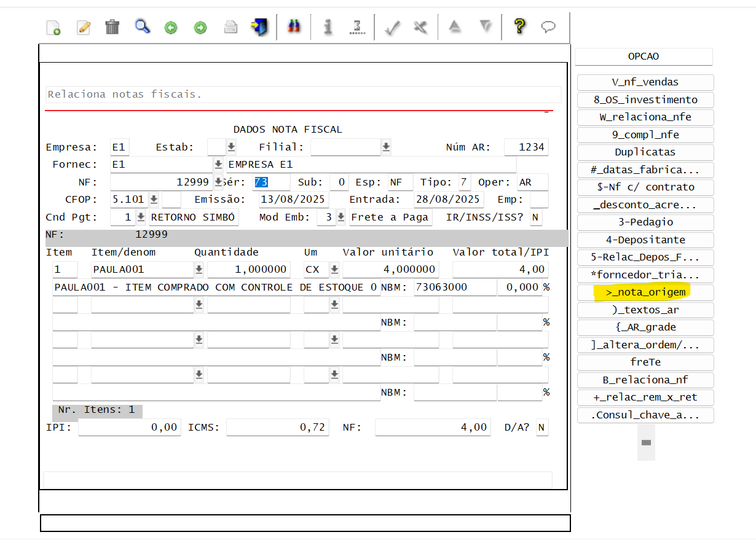The height and width of the screenshot is (540, 756).
Task: Select the highlighted >_nota_origem option
Action: (x=645, y=292)
